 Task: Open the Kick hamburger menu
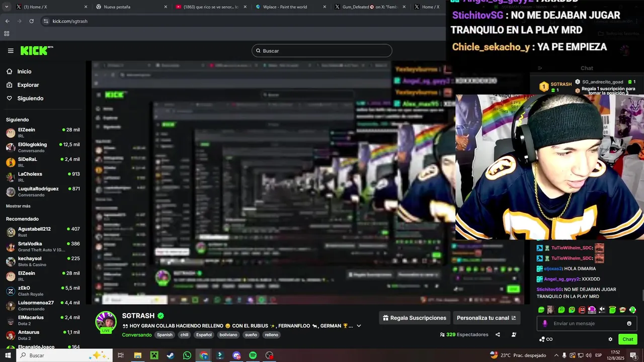pyautogui.click(x=11, y=51)
